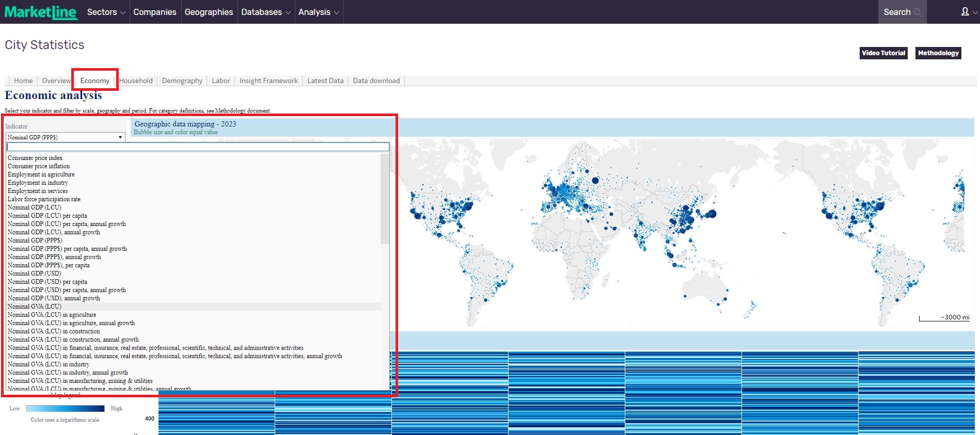980x435 pixels.
Task: Expand the Databases menu
Action: [265, 12]
